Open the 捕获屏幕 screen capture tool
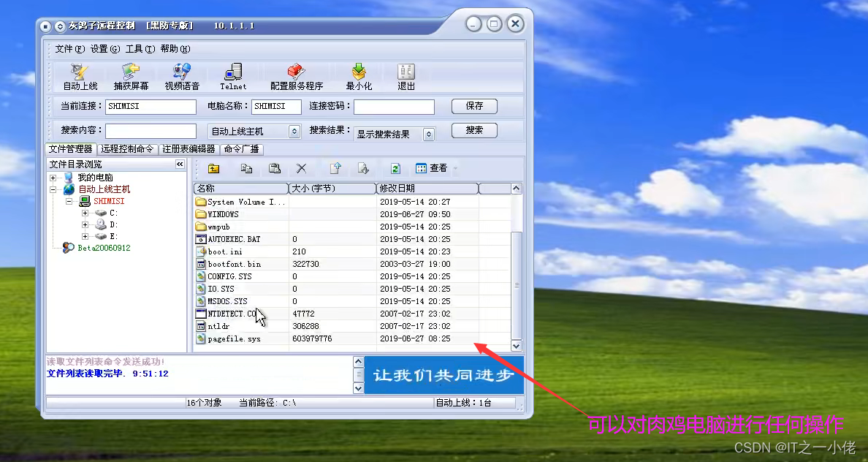The width and height of the screenshot is (868, 462). 131,77
